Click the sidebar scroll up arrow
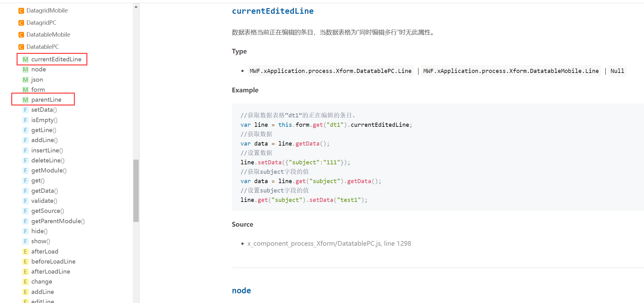644x303 pixels. tap(136, 7)
